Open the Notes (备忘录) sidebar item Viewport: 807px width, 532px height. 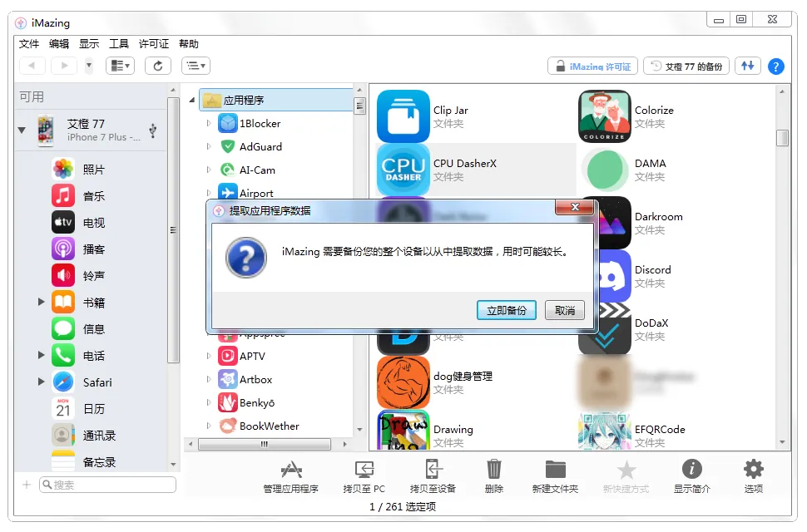pyautogui.click(x=85, y=462)
